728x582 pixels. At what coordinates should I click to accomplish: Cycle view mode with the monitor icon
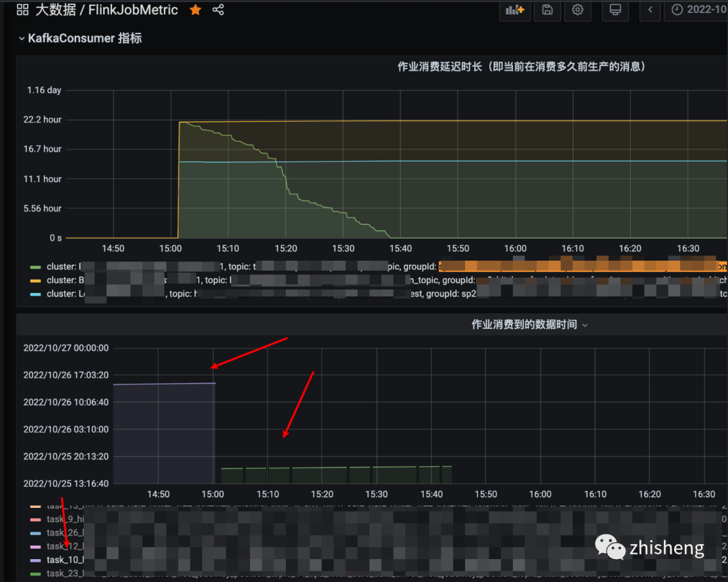[615, 9]
